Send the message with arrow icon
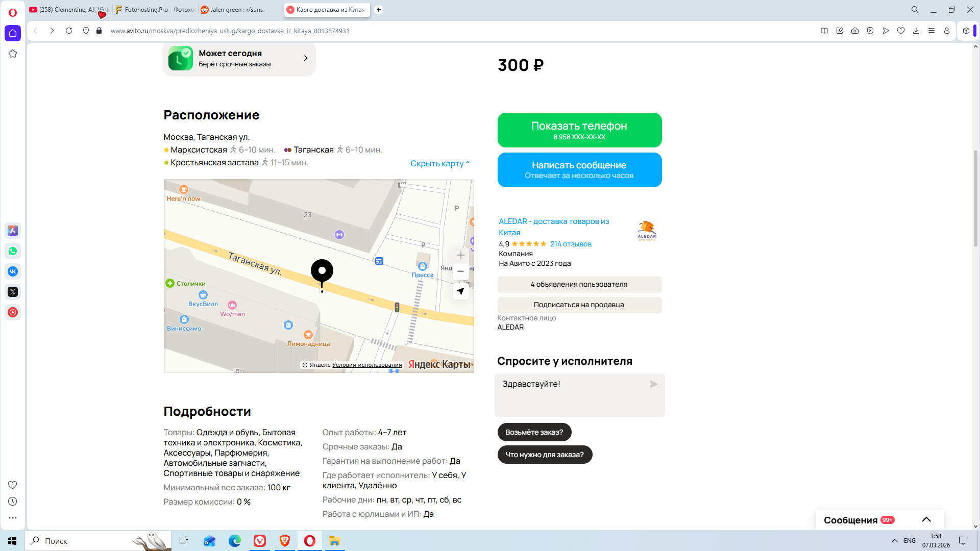The height and width of the screenshot is (551, 980). [653, 384]
